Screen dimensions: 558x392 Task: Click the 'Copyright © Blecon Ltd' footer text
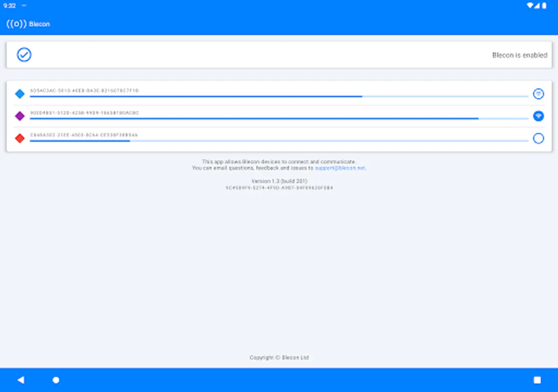point(279,358)
